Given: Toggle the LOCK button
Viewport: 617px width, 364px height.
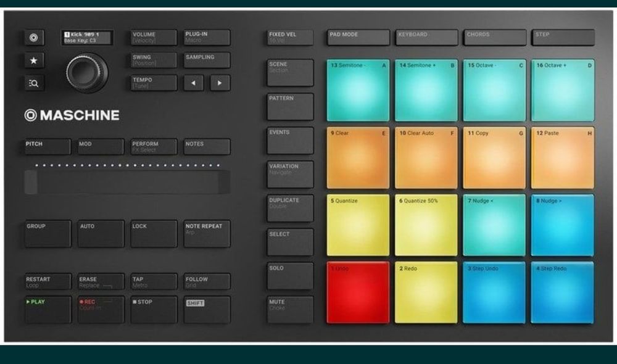Looking at the screenshot, I should coord(154,234).
